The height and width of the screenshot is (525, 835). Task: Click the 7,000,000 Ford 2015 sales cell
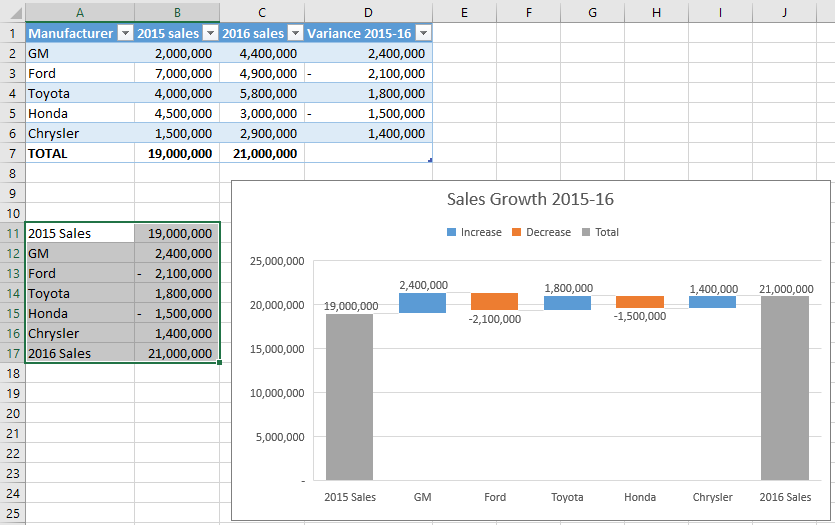pyautogui.click(x=177, y=73)
